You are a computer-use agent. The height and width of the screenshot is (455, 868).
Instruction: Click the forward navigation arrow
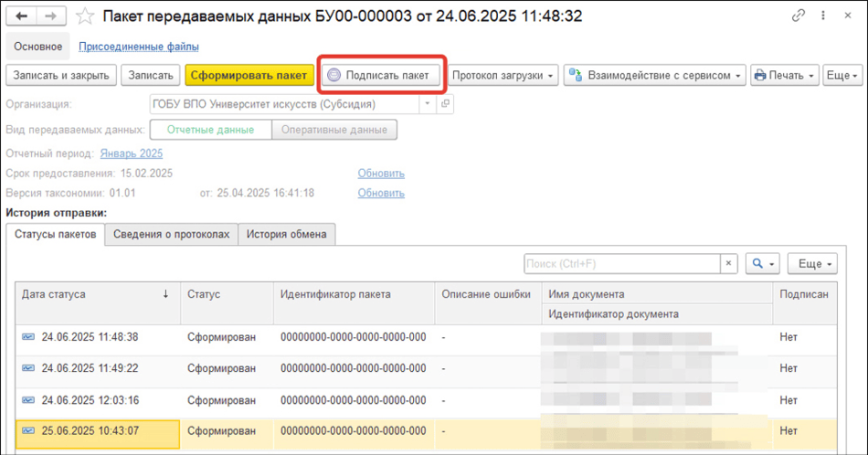pos(51,16)
